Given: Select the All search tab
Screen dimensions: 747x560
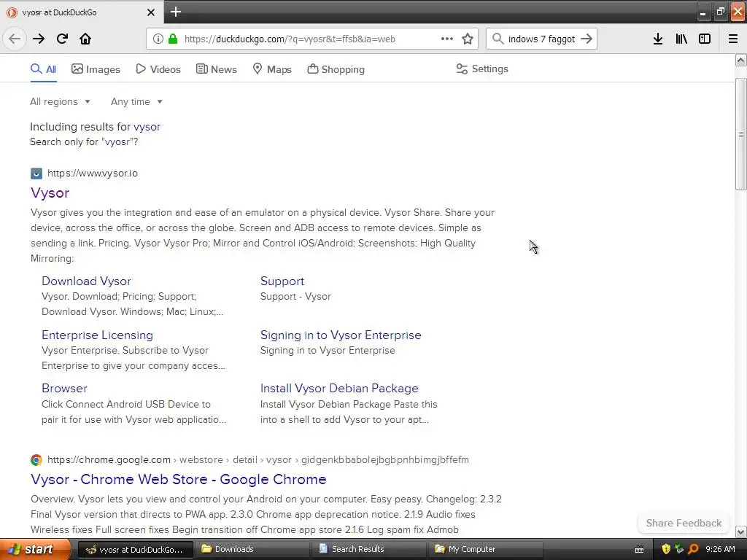Looking at the screenshot, I should (43, 69).
